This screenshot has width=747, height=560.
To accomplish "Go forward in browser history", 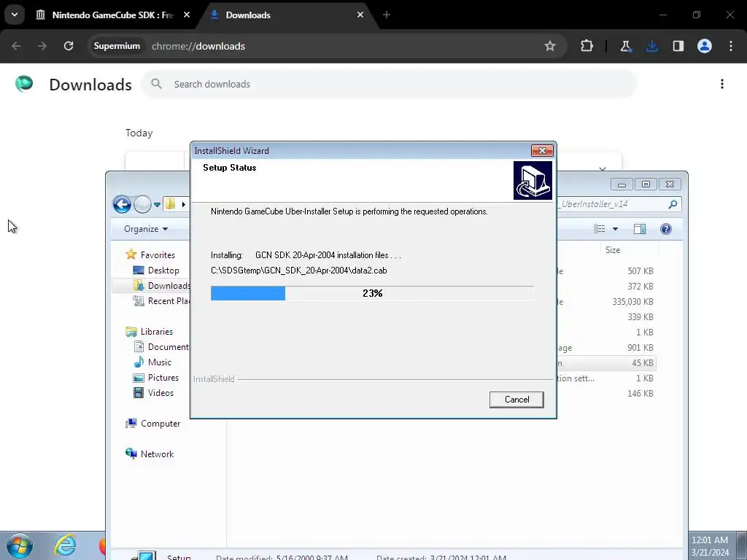I will [x=42, y=46].
